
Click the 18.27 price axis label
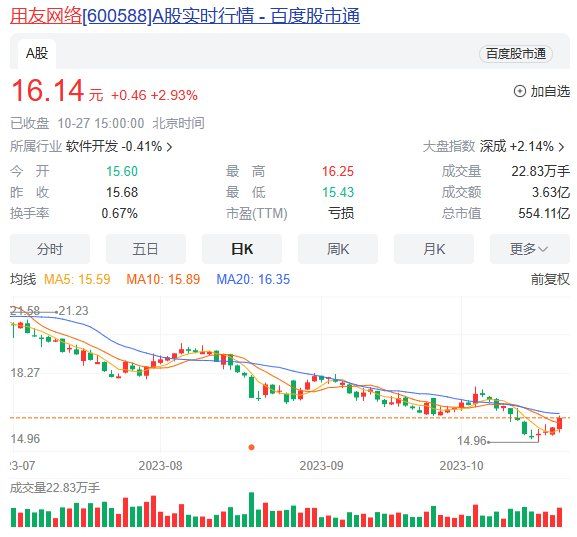click(x=25, y=372)
